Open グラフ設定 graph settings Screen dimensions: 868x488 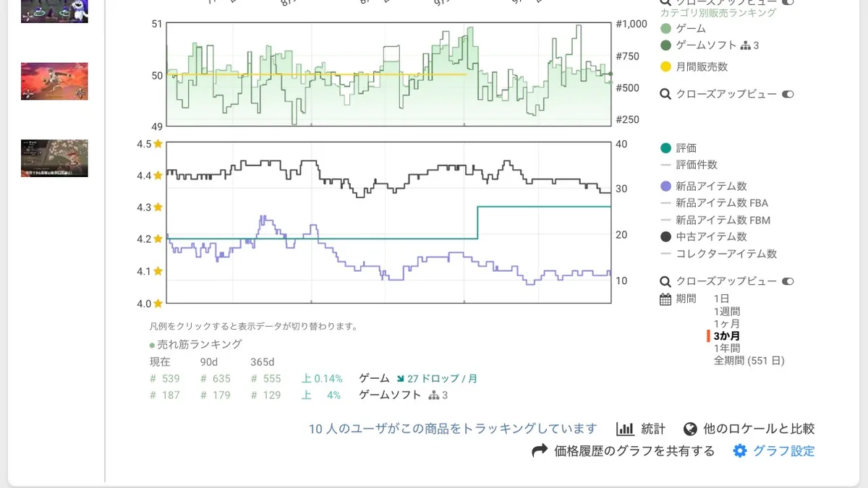coord(784,451)
